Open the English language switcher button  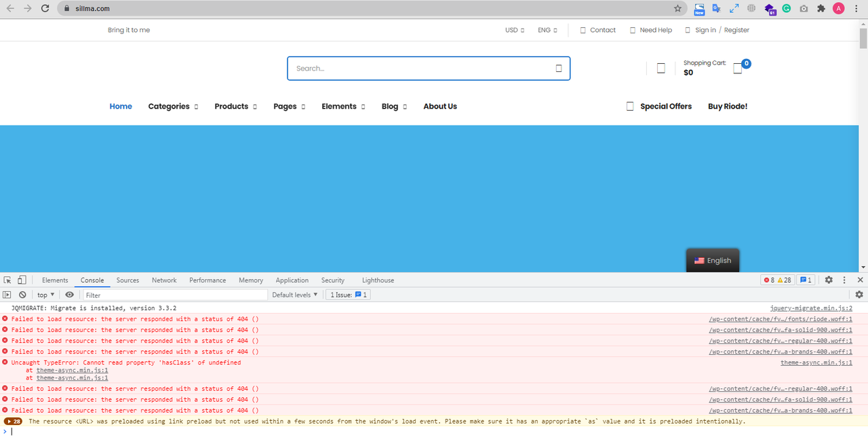click(713, 260)
